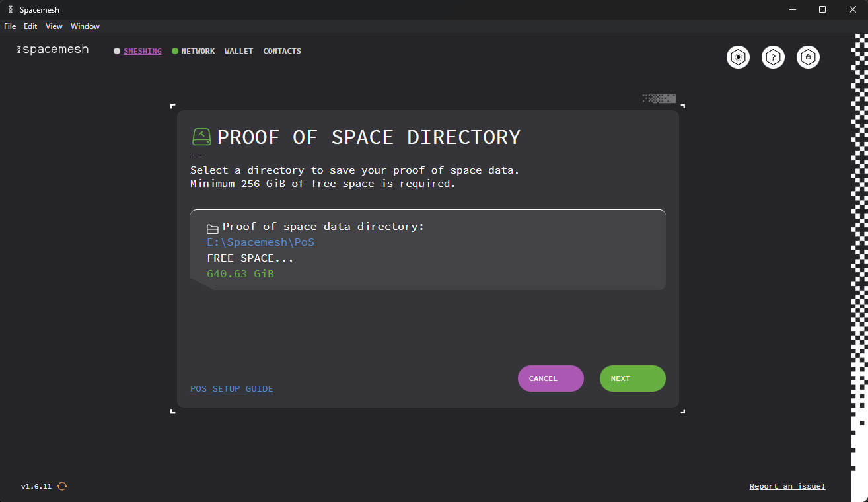
Task: Open the CONTACTS tab
Action: pyautogui.click(x=282, y=51)
